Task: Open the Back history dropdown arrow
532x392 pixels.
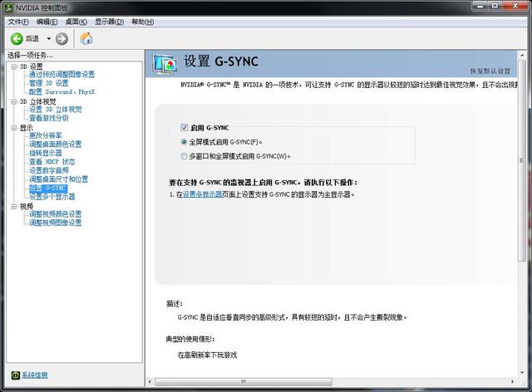Action: (x=48, y=39)
